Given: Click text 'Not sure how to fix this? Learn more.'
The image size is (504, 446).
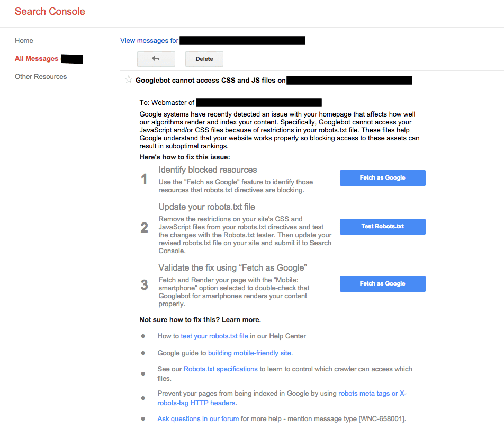Looking at the screenshot, I should coord(200,319).
